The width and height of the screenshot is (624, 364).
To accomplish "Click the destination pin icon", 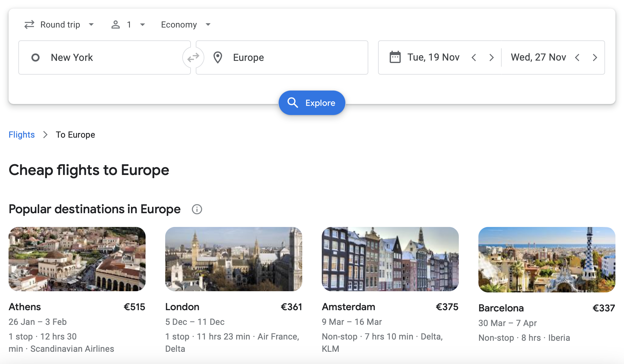I will pyautogui.click(x=218, y=58).
